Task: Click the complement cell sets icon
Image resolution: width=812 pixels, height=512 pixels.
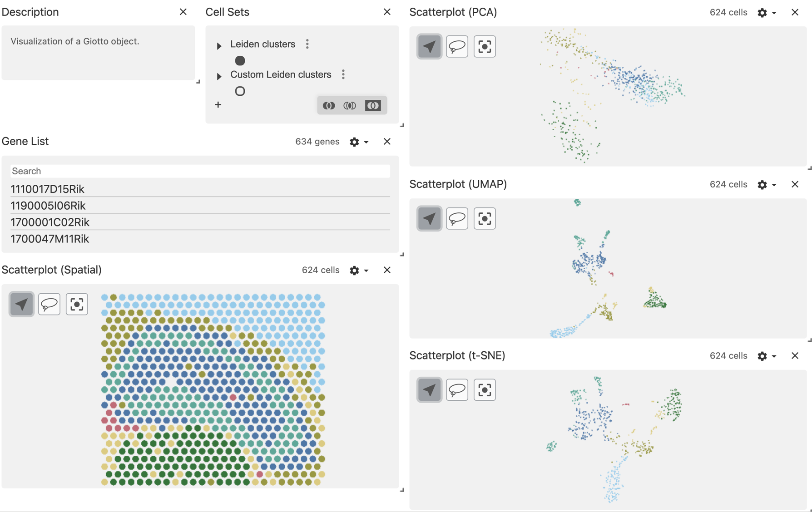Action: point(373,106)
